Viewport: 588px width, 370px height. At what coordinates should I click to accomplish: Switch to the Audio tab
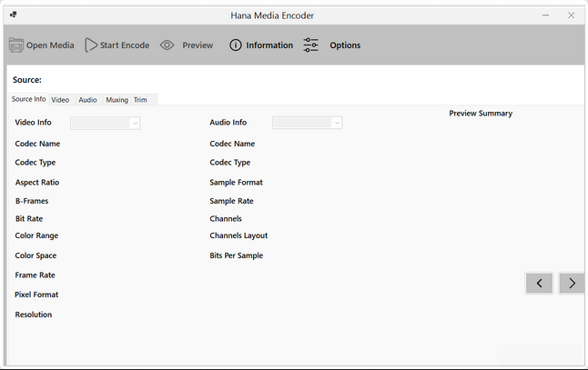click(87, 100)
